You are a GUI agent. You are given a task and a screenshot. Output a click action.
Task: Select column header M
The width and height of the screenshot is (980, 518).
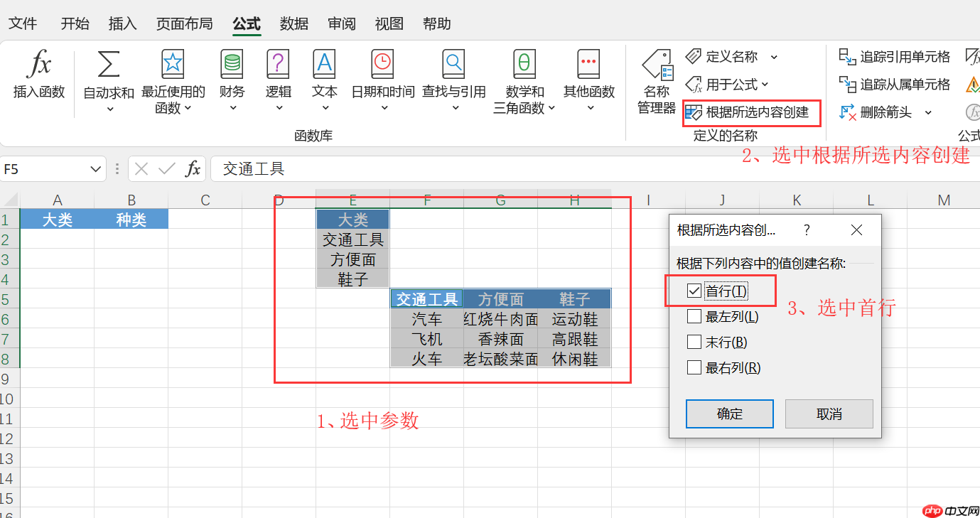[944, 200]
